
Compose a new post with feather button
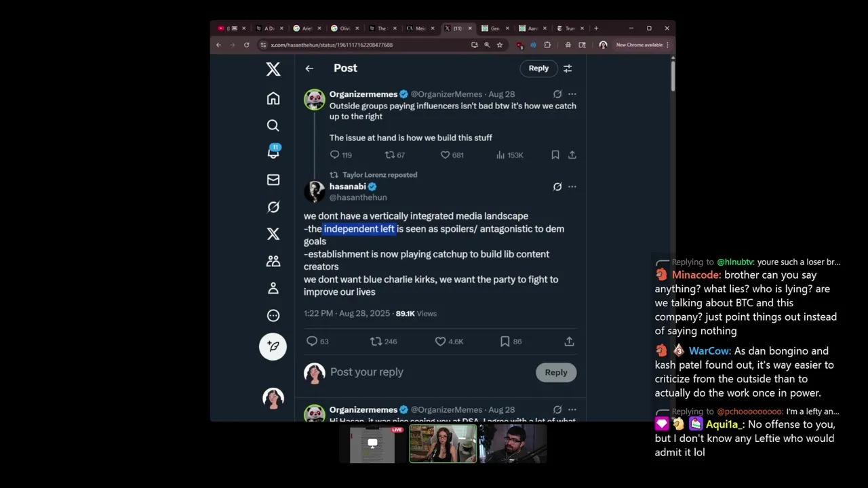273,346
